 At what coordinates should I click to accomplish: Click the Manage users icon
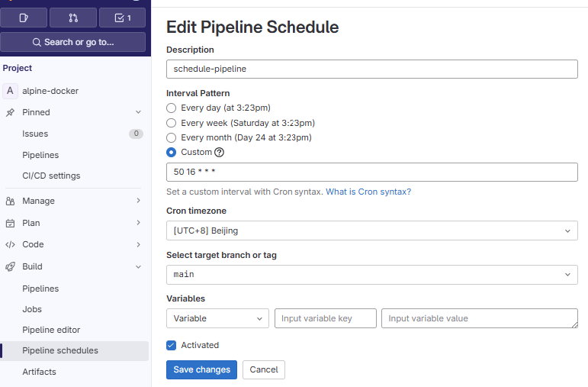10,202
